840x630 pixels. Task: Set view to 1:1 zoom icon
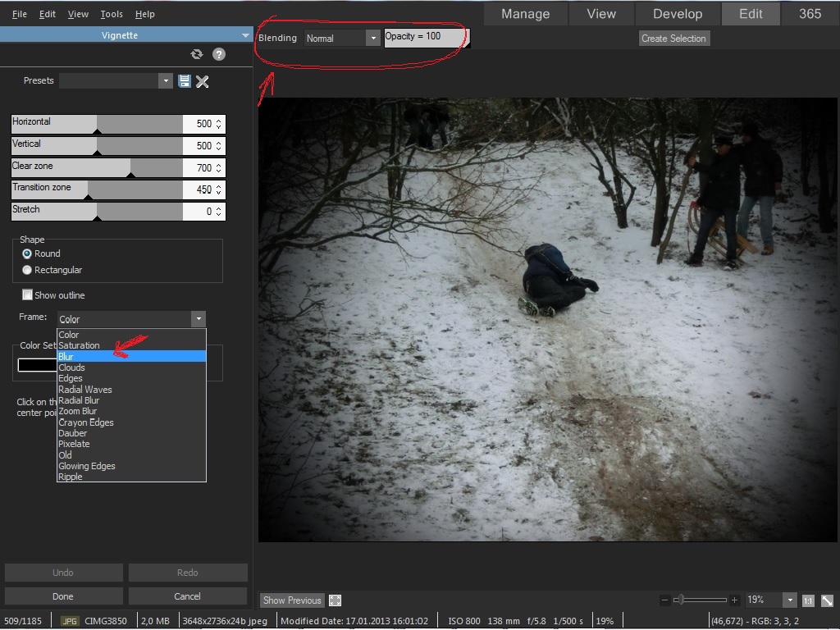click(808, 600)
